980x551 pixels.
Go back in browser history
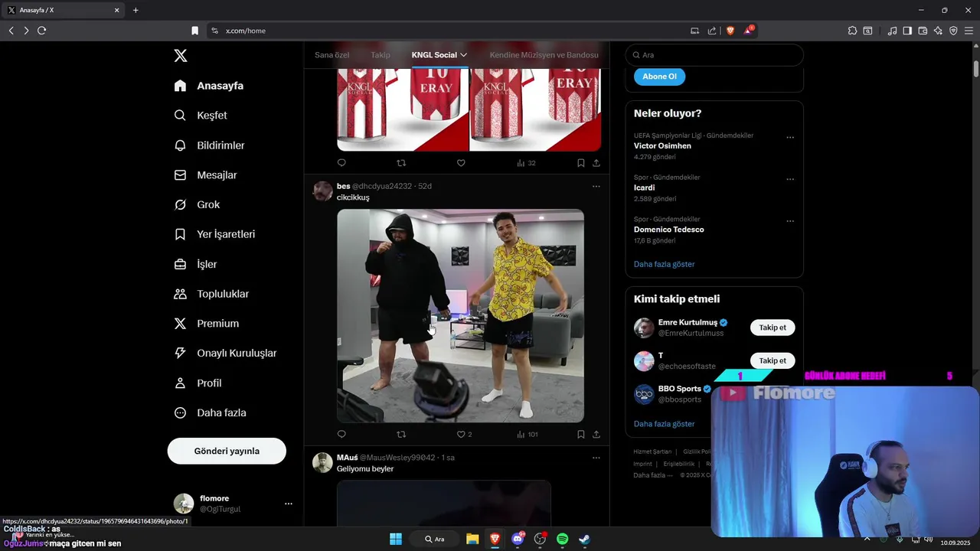[x=11, y=31]
